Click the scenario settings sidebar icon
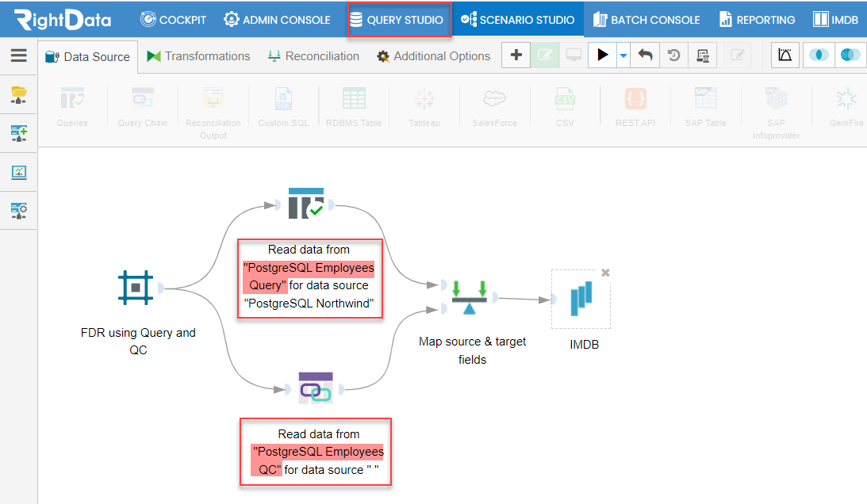The height and width of the screenshot is (504, 867). pos(19,211)
